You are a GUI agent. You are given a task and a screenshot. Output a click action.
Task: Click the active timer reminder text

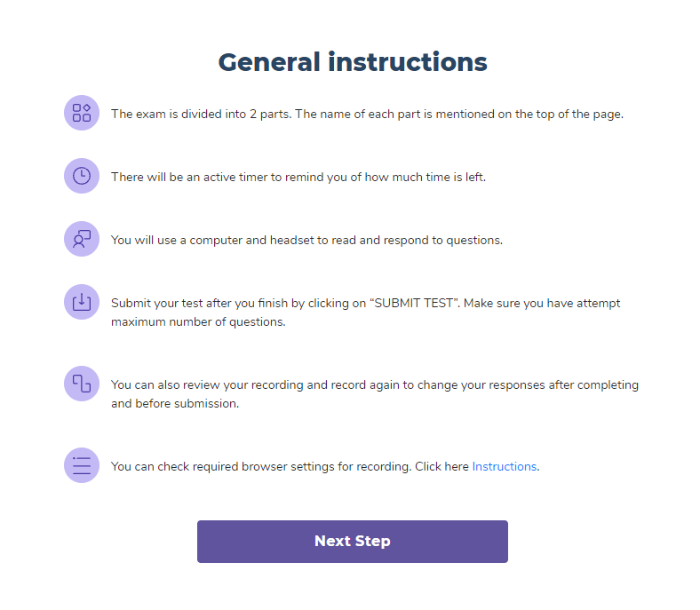(298, 177)
